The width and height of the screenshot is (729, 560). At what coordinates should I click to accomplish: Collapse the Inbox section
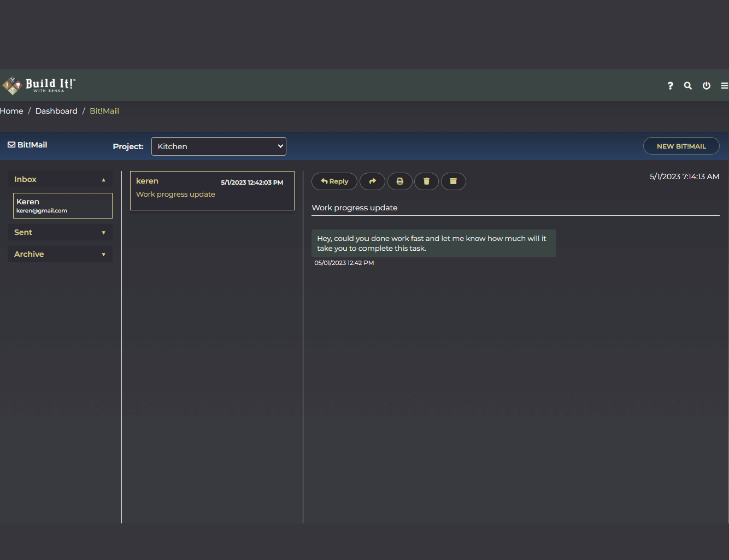(60, 179)
